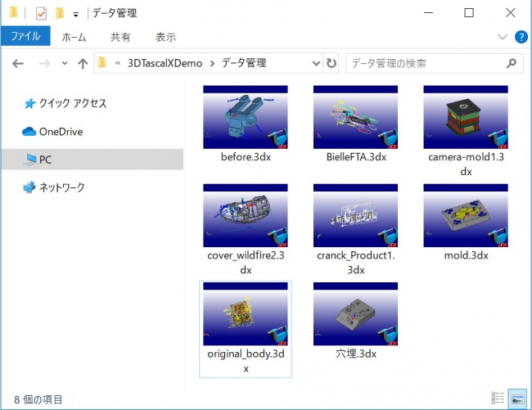
Task: Expand the ribbon with the chevron
Action: pyautogui.click(x=503, y=37)
